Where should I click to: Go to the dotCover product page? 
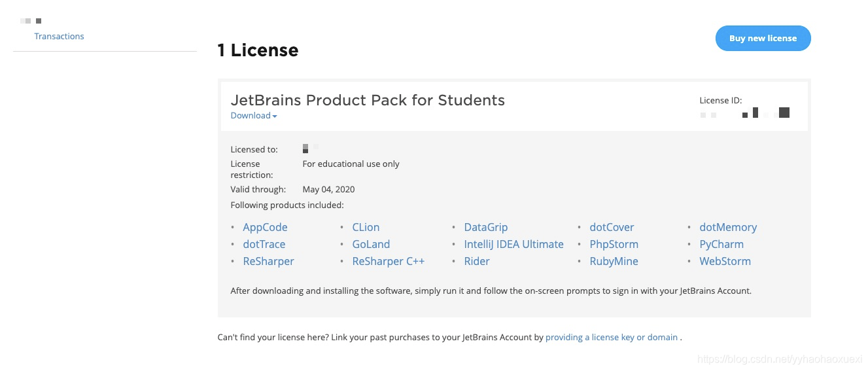click(612, 227)
